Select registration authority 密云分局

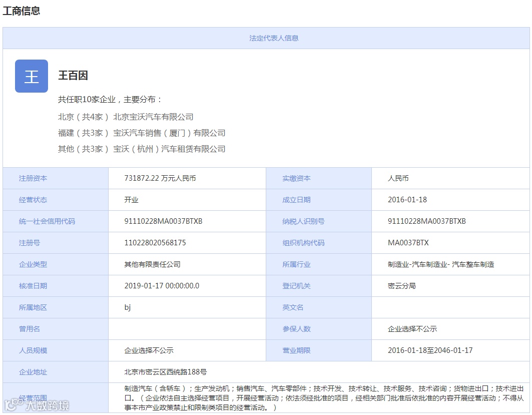point(402,286)
